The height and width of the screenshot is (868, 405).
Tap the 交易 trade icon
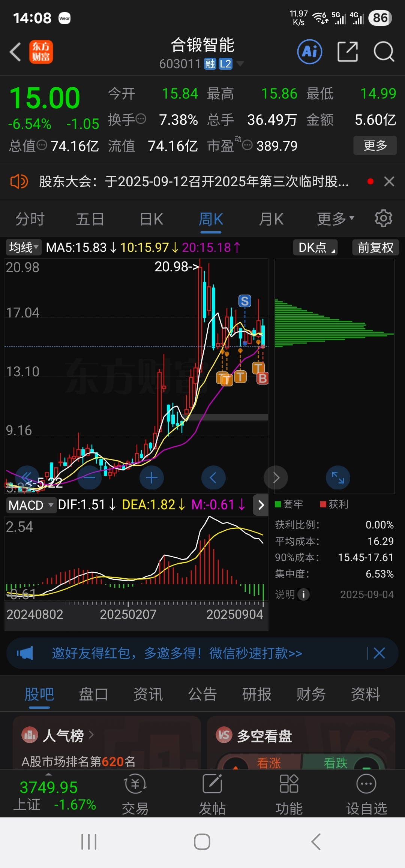[135, 794]
